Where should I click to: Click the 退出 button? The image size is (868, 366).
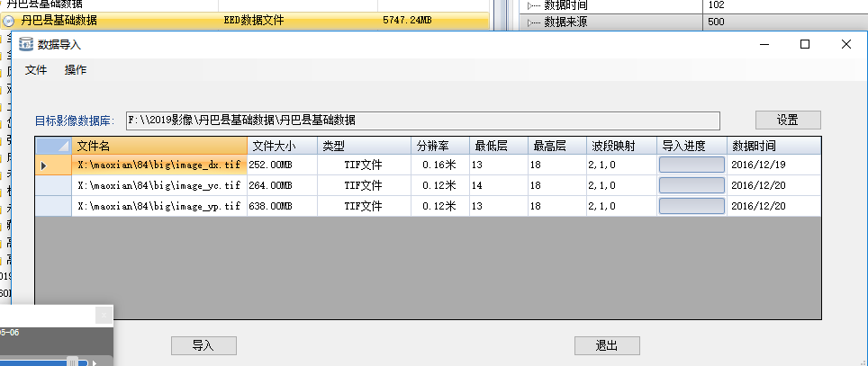[607, 345]
